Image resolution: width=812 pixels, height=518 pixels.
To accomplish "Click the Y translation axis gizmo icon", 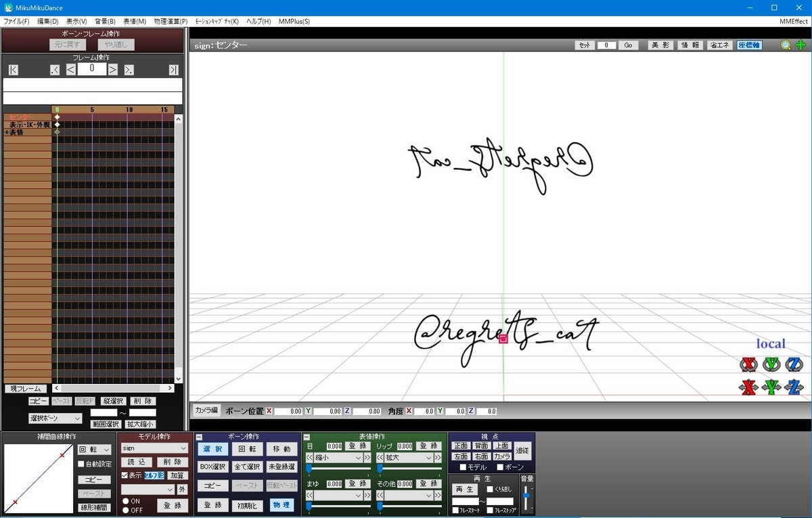I will coord(771,387).
